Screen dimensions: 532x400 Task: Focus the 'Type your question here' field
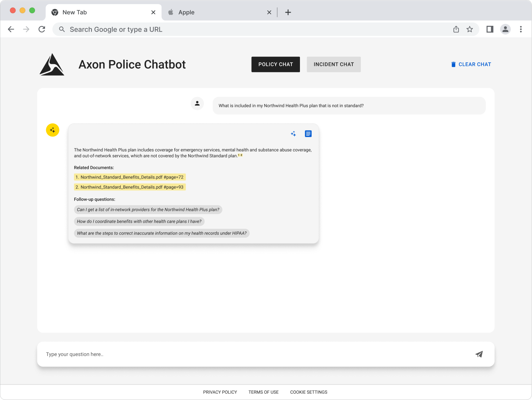click(x=255, y=354)
